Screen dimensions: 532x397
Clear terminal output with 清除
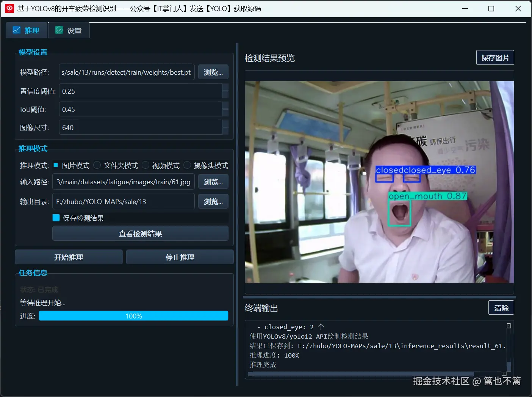(x=501, y=308)
